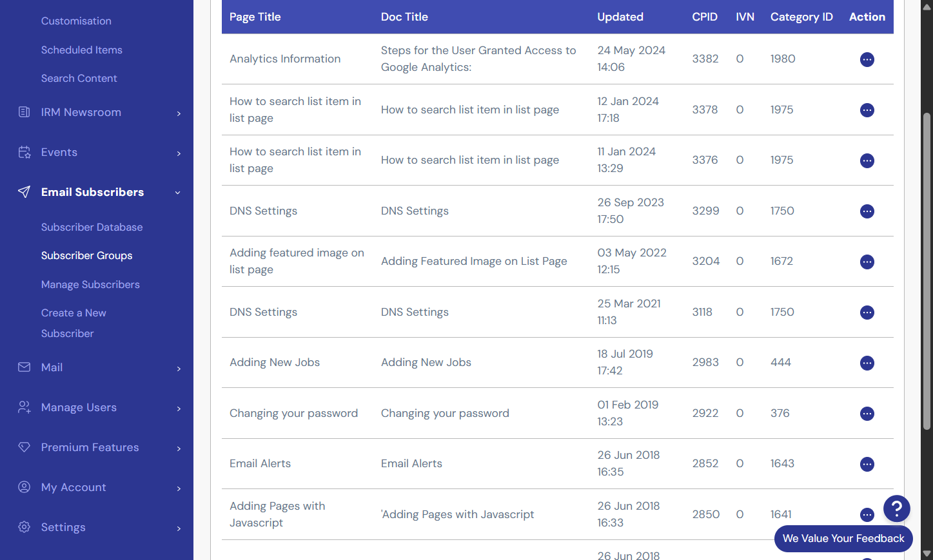
Task: Go to Scheduled Items in sidebar
Action: point(82,50)
